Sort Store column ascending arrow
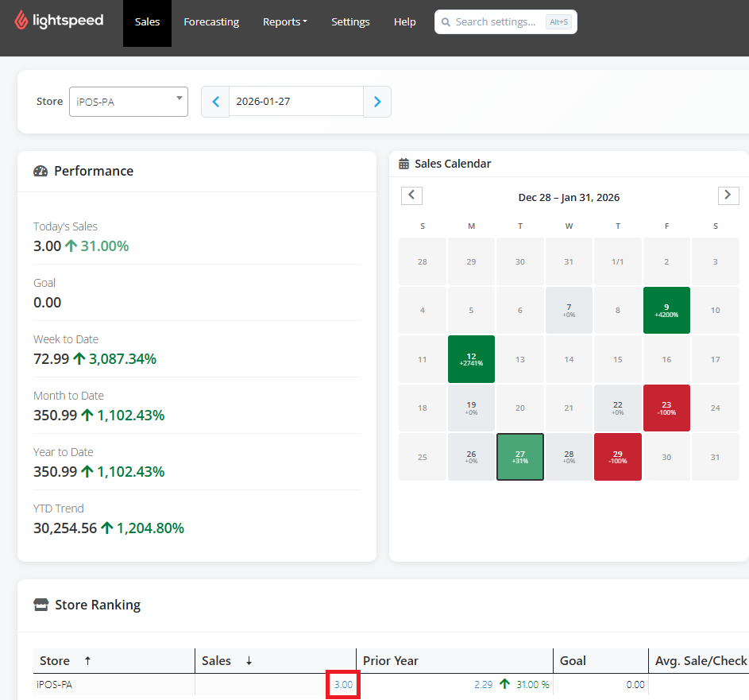The image size is (749, 700). click(x=87, y=661)
